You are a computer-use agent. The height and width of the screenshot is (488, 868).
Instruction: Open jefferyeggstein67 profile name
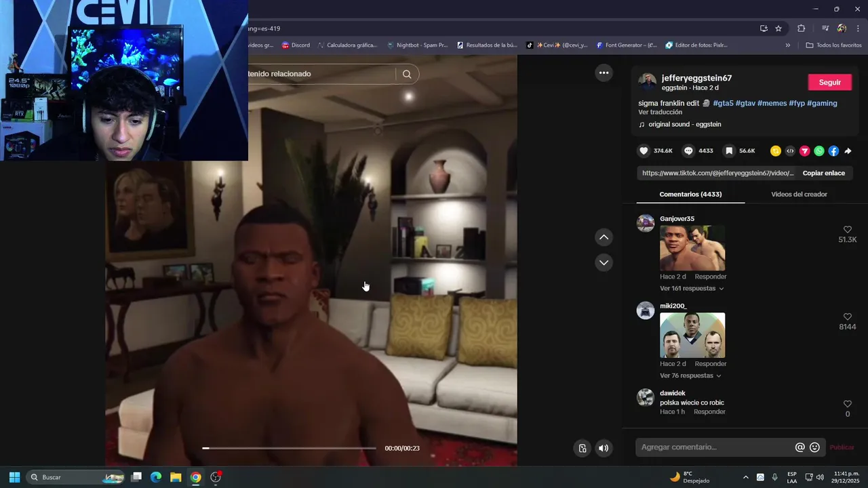(696, 78)
